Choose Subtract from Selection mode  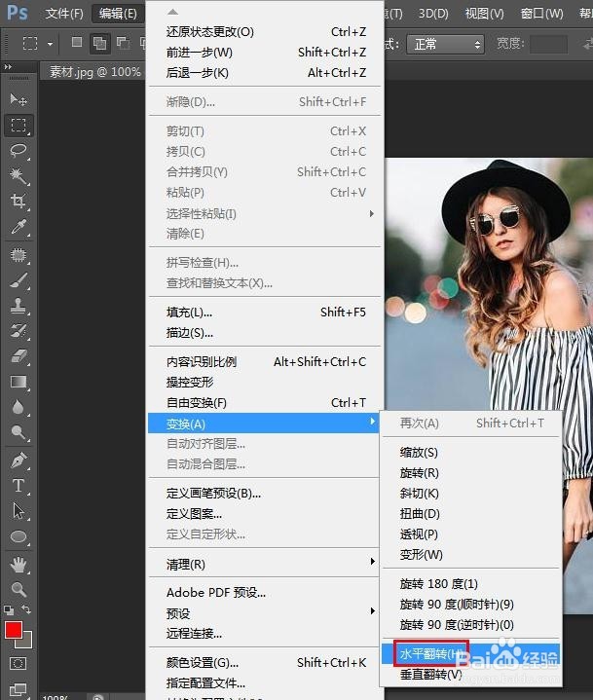pos(123,43)
